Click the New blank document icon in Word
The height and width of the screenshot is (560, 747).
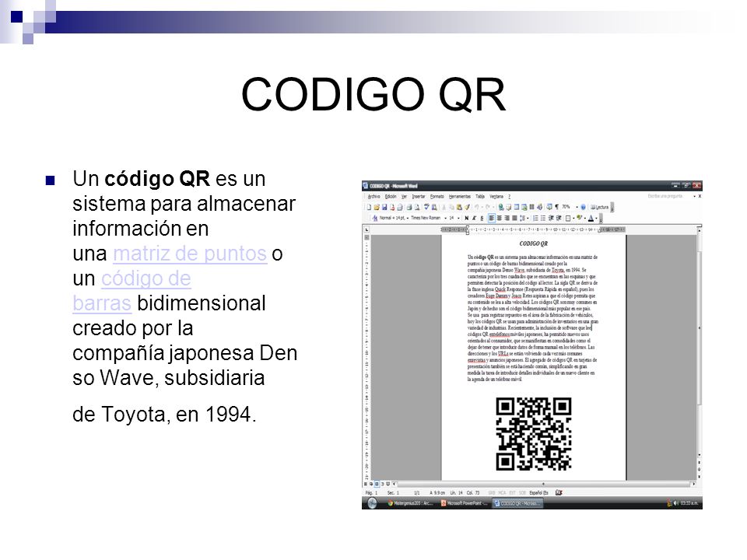[x=369, y=207]
